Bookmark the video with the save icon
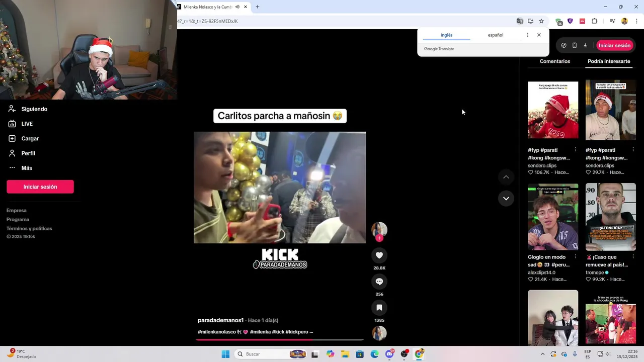The height and width of the screenshot is (362, 644). click(379, 307)
